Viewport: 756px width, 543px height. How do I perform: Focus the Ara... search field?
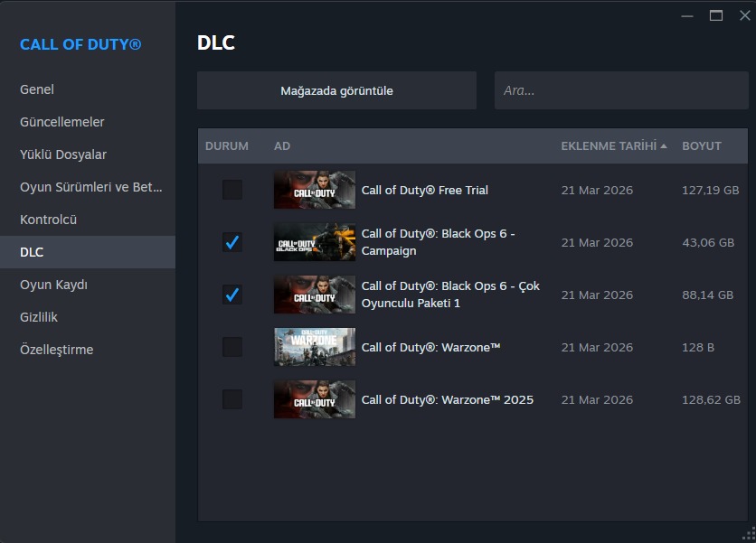point(621,90)
